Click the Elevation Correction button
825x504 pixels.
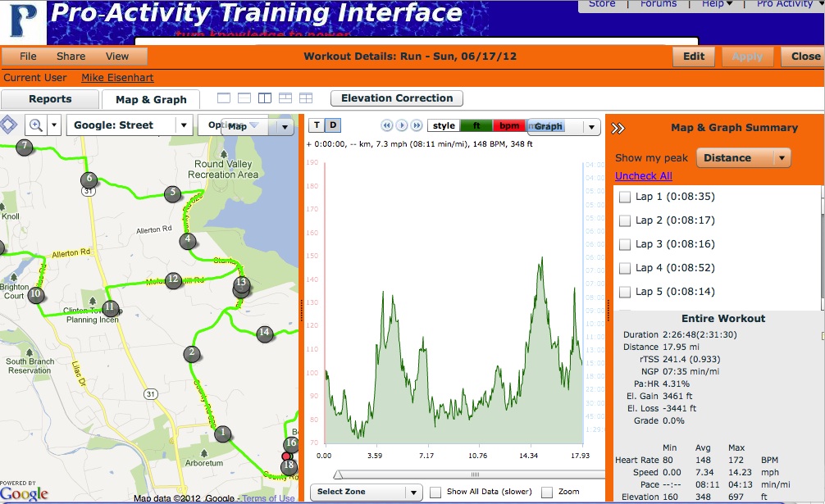[397, 98]
